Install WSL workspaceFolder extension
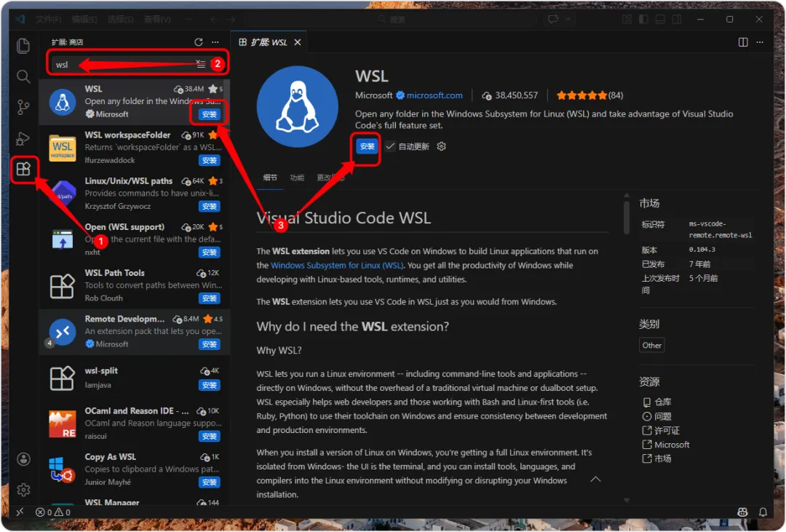786x532 pixels. click(x=209, y=160)
